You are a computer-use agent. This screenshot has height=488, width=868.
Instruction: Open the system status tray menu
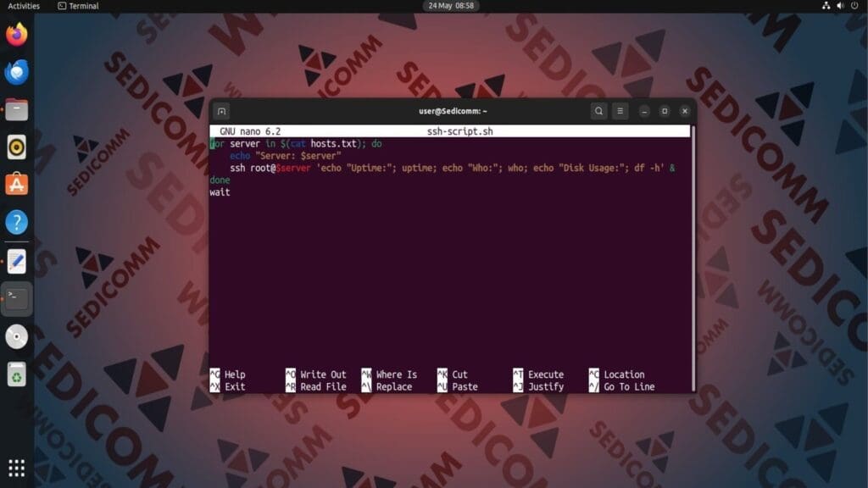tap(841, 6)
